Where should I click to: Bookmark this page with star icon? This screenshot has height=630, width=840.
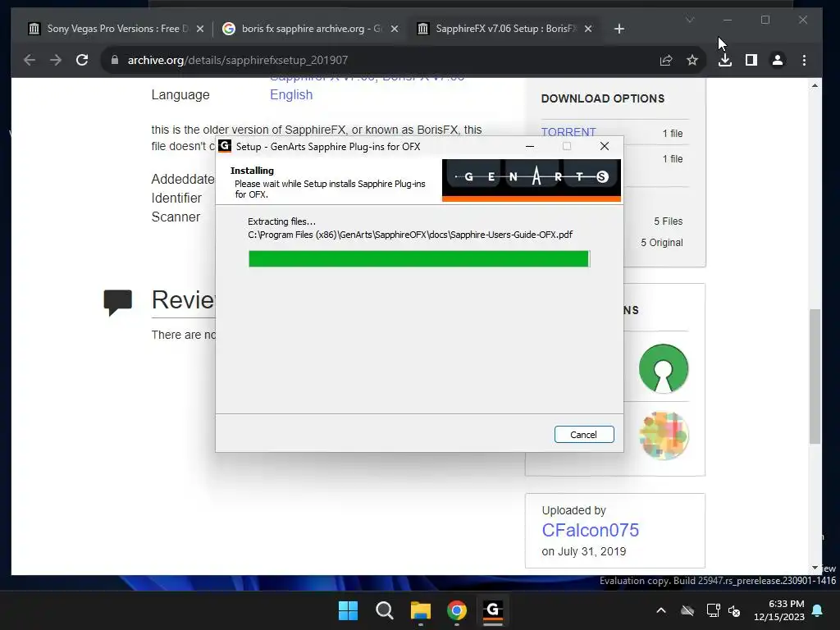click(x=692, y=60)
